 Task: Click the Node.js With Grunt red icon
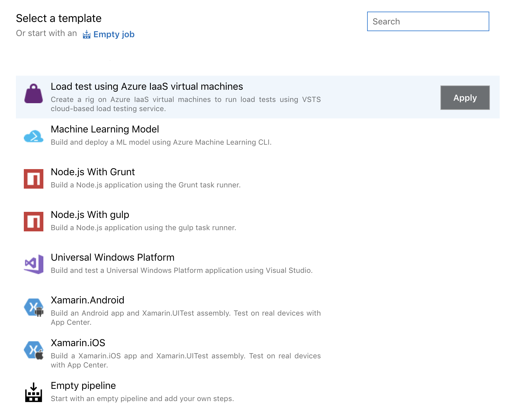point(34,179)
